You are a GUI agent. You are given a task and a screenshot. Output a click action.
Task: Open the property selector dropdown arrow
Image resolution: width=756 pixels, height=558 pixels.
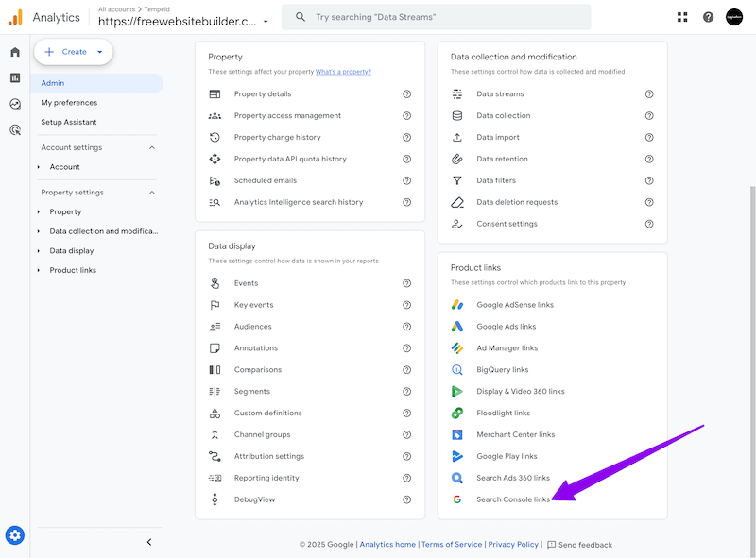pos(266,22)
